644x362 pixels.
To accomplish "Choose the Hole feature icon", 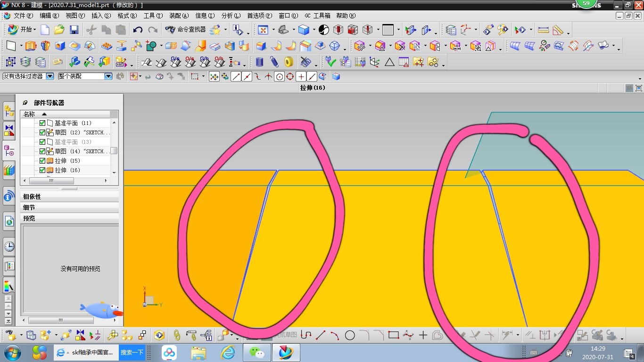I will coord(60,46).
